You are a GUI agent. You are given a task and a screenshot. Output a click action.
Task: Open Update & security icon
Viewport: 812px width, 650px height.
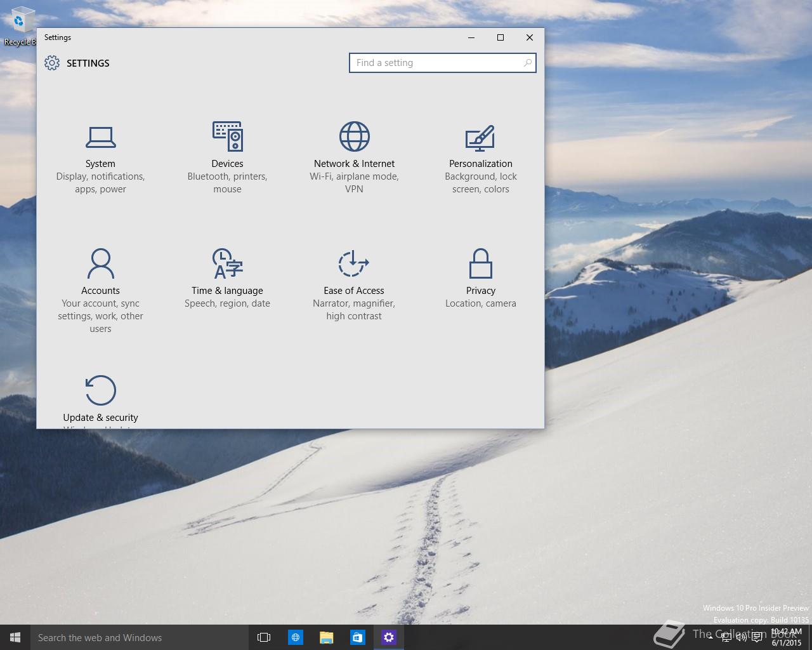(x=100, y=390)
